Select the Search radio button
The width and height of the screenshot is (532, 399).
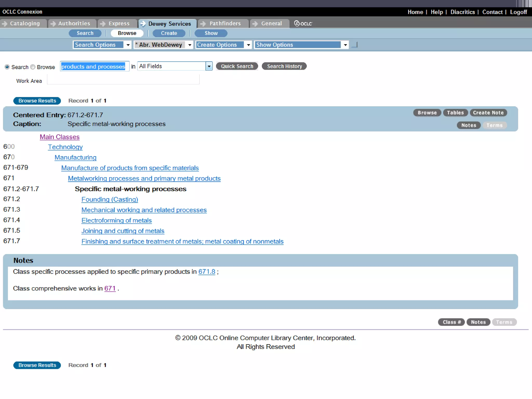7,67
